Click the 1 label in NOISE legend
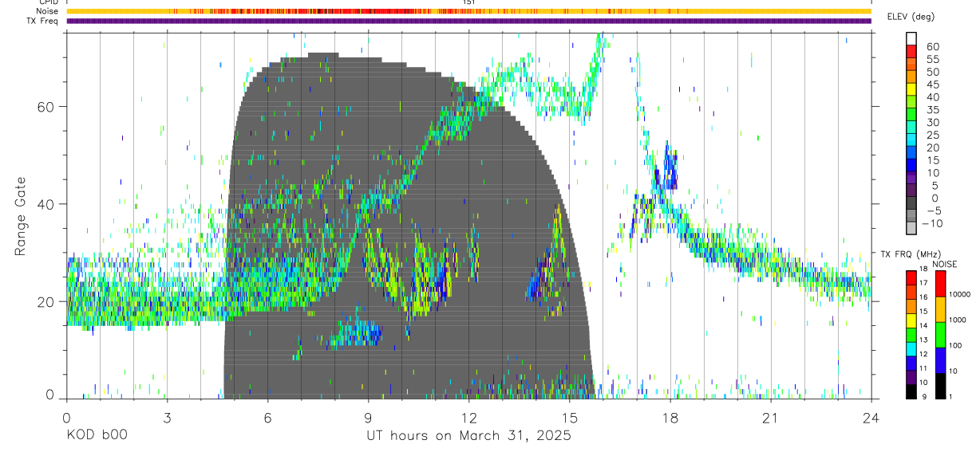The image size is (980, 452). [x=951, y=396]
